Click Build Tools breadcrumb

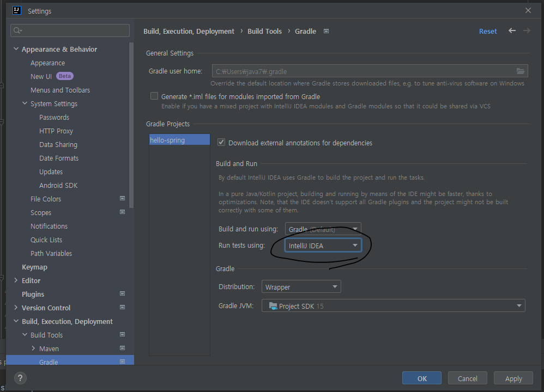[x=264, y=31]
